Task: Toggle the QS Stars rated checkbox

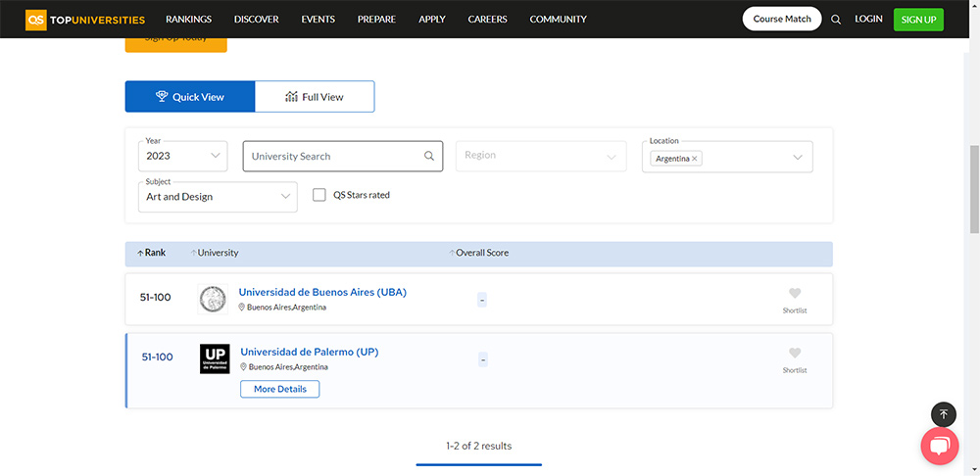Action: [x=319, y=195]
